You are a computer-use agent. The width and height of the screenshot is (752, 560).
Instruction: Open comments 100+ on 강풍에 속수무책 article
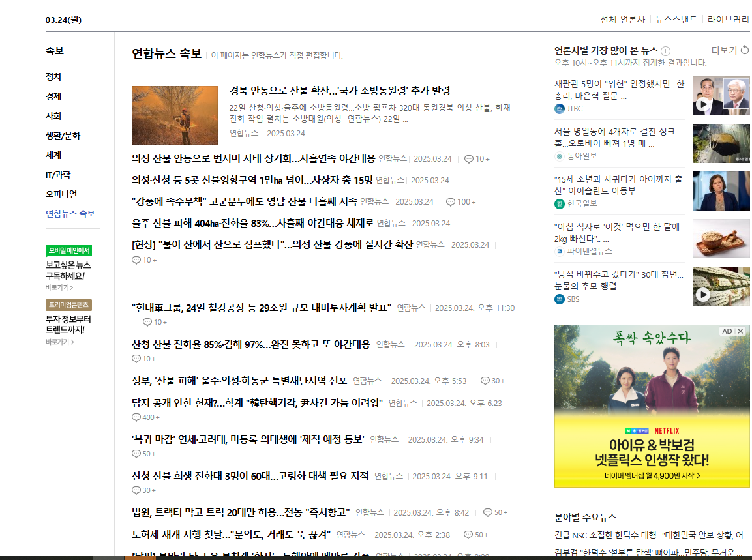tap(461, 202)
